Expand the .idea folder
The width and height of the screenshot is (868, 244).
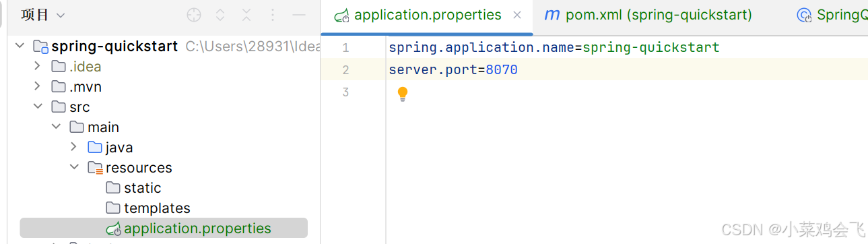(x=38, y=67)
